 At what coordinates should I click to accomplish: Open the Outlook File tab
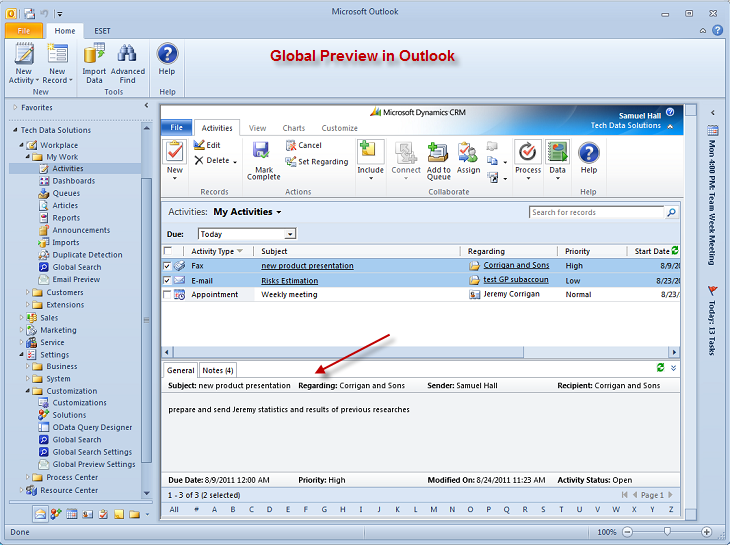click(x=24, y=31)
